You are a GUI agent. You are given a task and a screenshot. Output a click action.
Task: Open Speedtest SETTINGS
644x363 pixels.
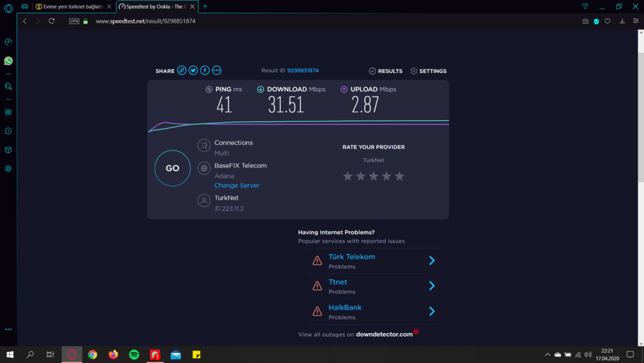429,71
